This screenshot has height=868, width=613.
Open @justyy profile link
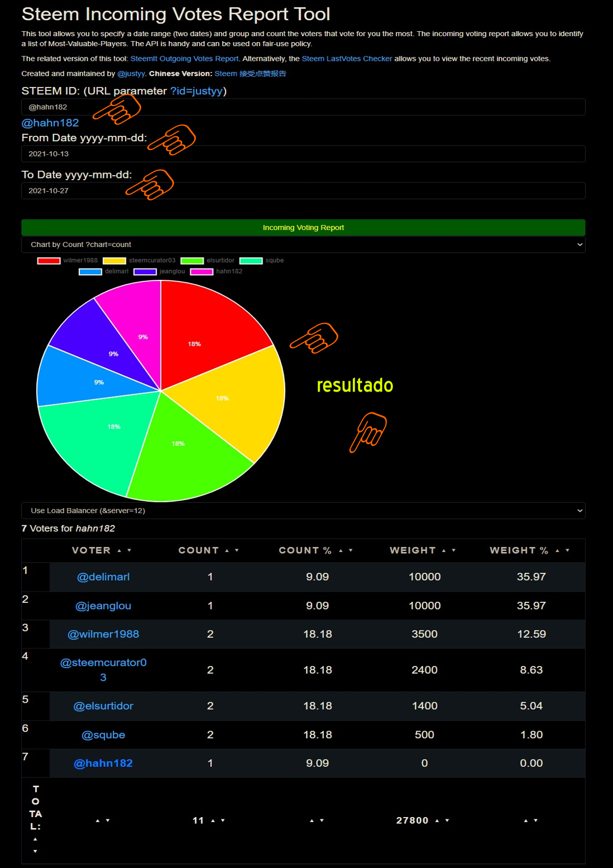point(131,73)
